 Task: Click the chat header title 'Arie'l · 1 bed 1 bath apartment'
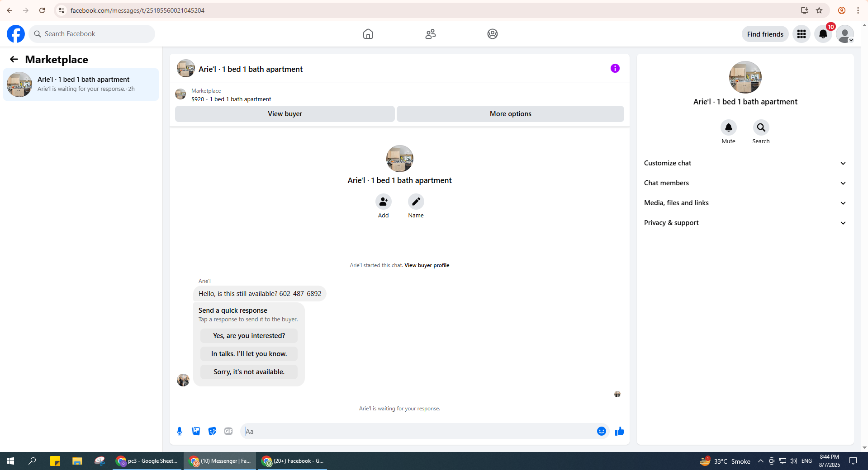pos(251,69)
